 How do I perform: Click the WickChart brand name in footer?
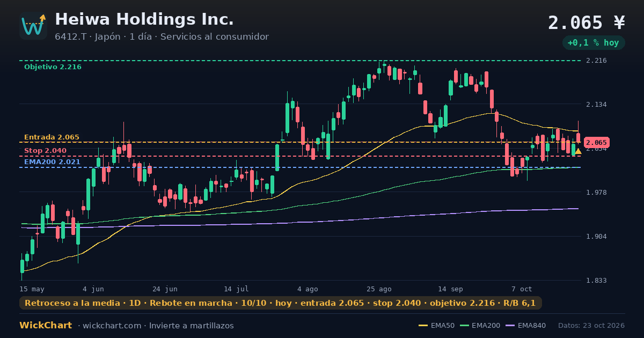coord(46,326)
